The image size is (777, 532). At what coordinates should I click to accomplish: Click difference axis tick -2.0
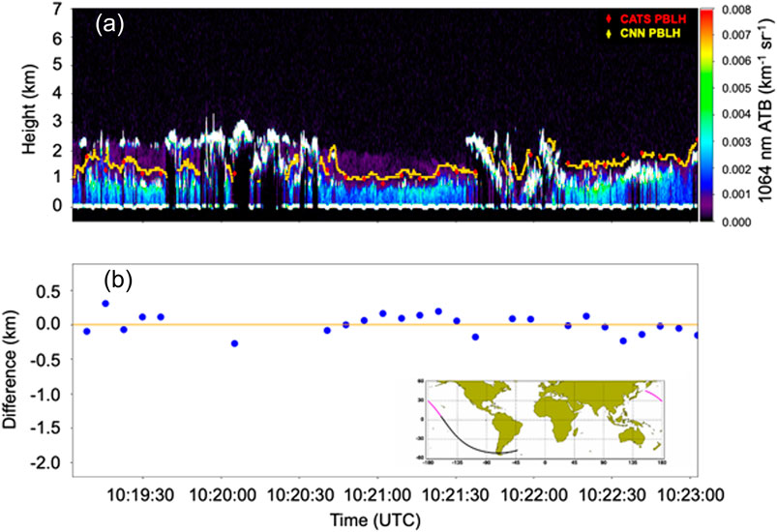point(46,462)
